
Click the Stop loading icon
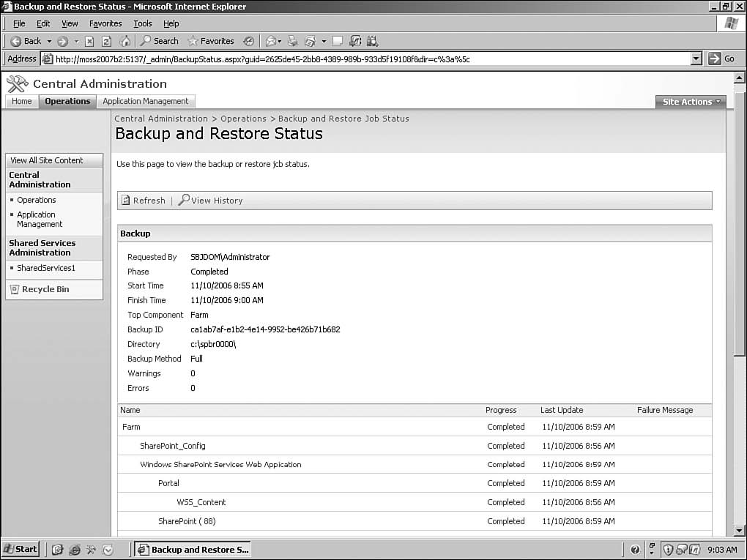[89, 41]
